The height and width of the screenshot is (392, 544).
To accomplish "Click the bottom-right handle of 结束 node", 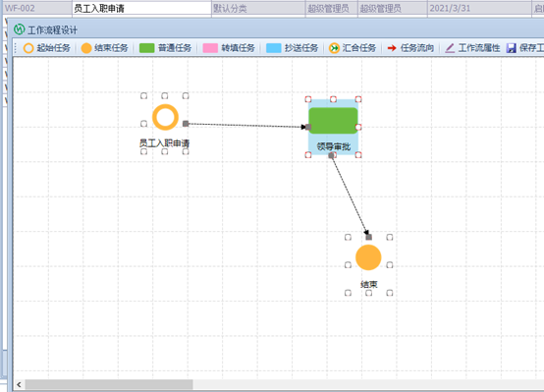I will coord(390,293).
